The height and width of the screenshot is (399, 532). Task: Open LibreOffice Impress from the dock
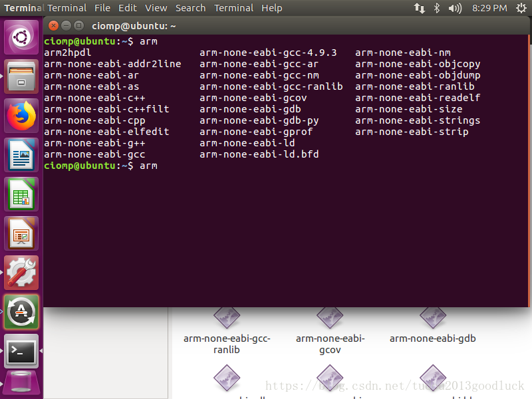[x=21, y=234]
